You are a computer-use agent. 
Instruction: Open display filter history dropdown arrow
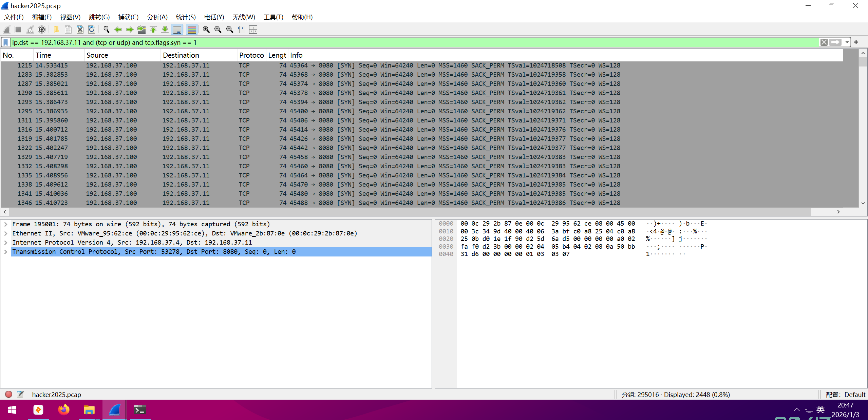[847, 42]
